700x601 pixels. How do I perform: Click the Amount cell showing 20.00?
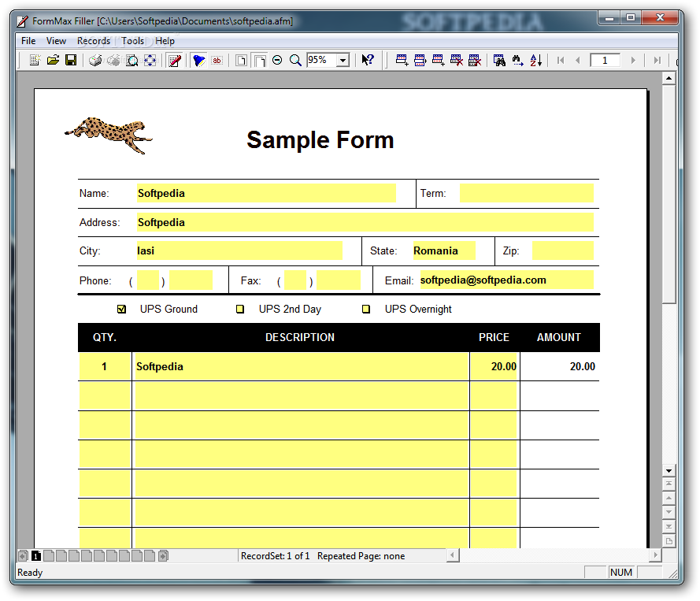pos(560,366)
